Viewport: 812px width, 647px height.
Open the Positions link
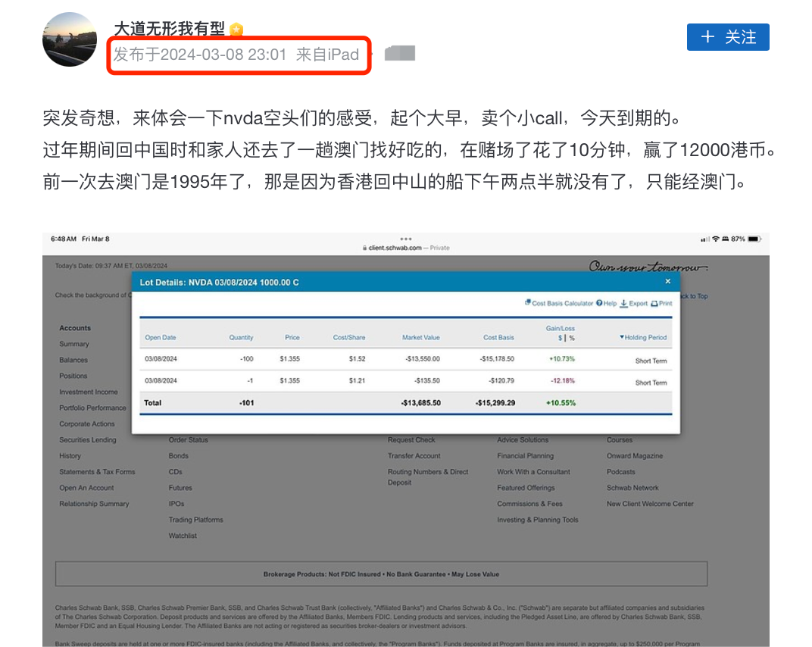73,376
